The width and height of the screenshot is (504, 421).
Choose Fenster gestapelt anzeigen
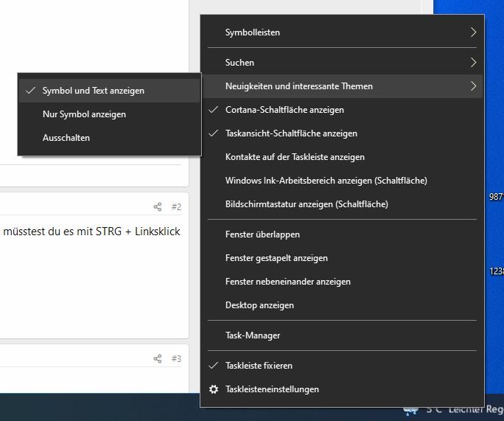pyautogui.click(x=343, y=258)
